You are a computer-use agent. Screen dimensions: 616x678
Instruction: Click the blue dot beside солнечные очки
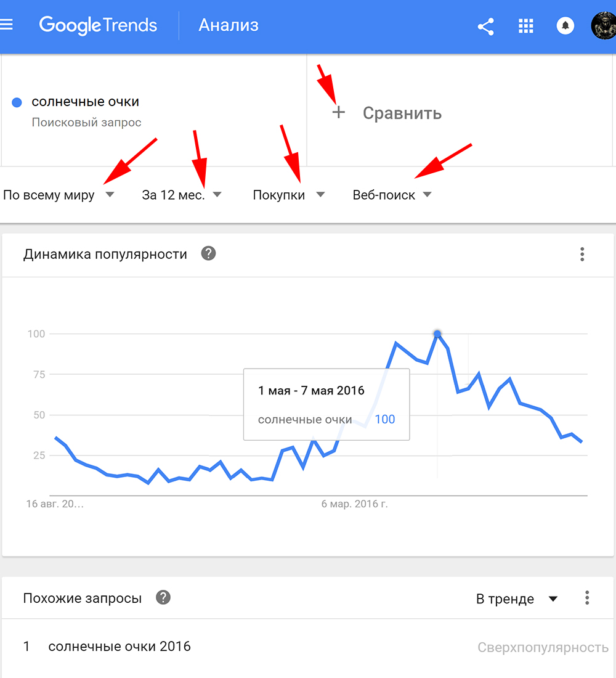[16, 102]
